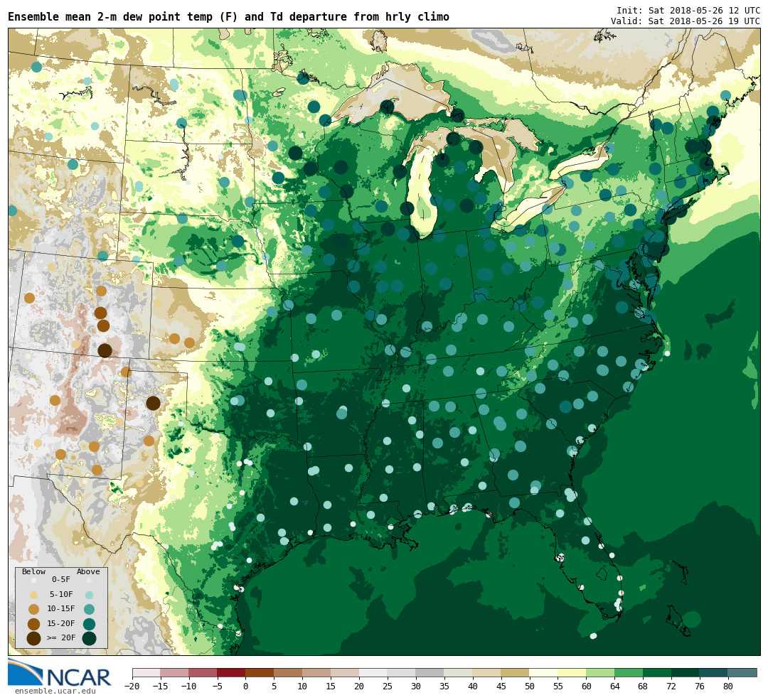Click the NCAR logo
768x700 pixels.
pos(59,673)
